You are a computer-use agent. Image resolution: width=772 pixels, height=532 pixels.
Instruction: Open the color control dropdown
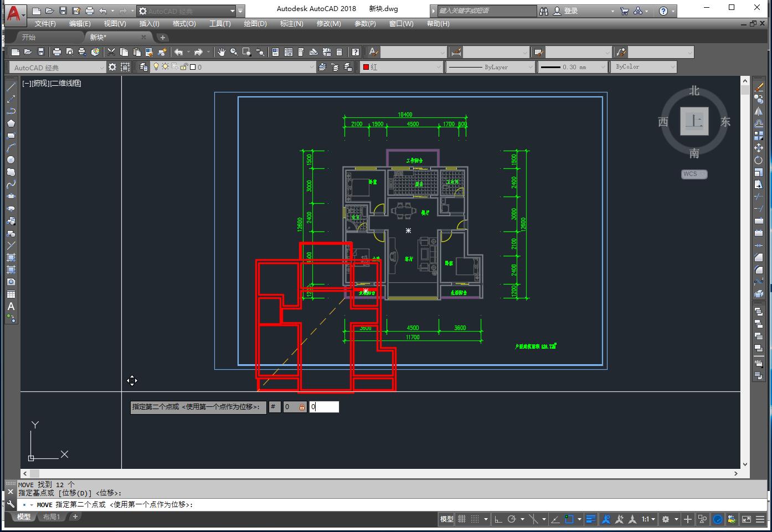point(439,67)
